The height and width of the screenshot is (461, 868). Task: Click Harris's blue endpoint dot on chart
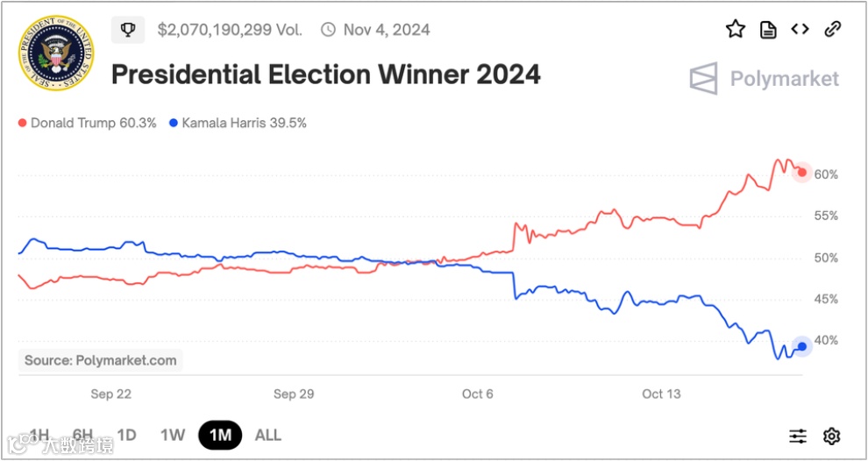pyautogui.click(x=801, y=346)
